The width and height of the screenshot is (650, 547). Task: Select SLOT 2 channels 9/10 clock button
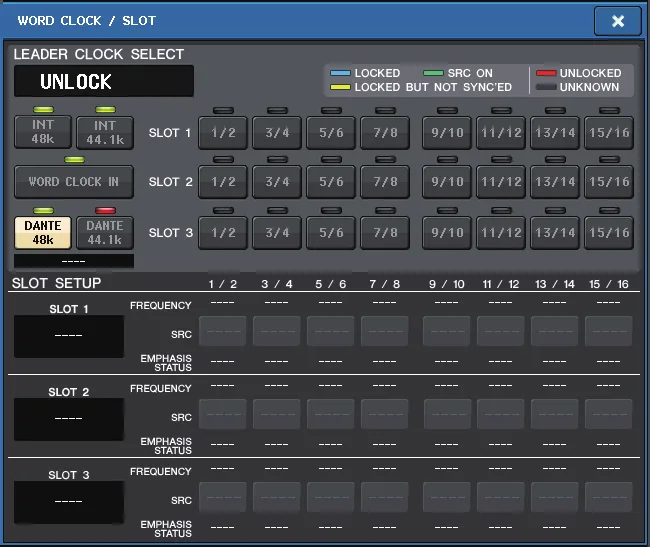click(447, 182)
